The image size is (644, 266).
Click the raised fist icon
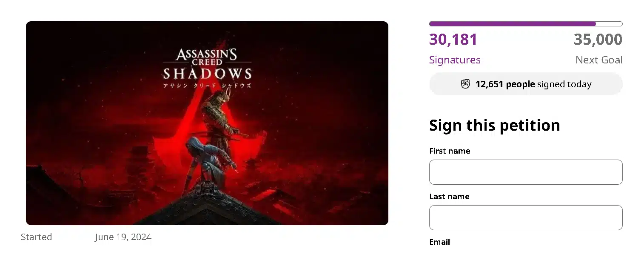pos(465,84)
